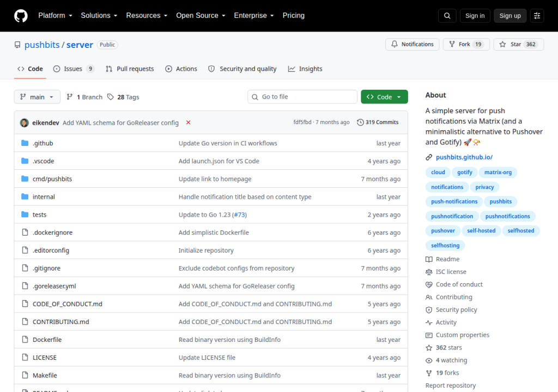Viewport: 558px width, 392px height.
Task: Click the Sign up button
Action: [x=510, y=16]
